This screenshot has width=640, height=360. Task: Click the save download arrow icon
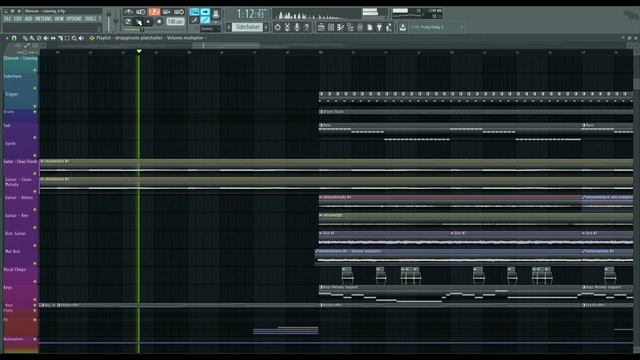point(403,27)
